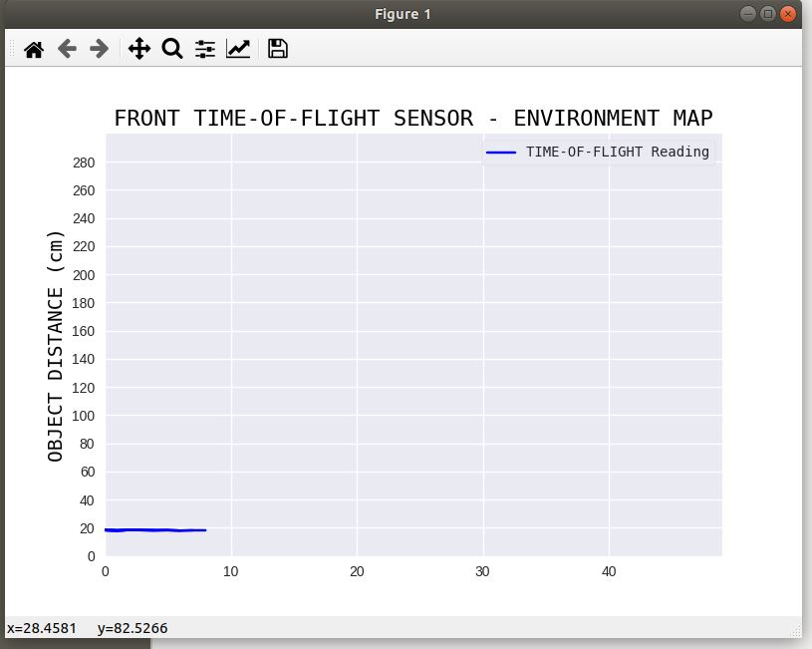812x649 pixels.
Task: Reset the plot to home view
Action: [x=34, y=50]
